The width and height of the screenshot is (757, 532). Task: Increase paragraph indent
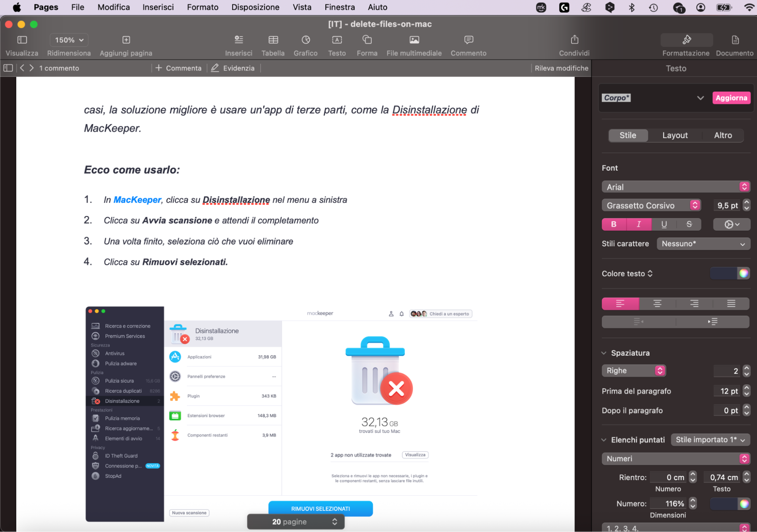coord(712,322)
